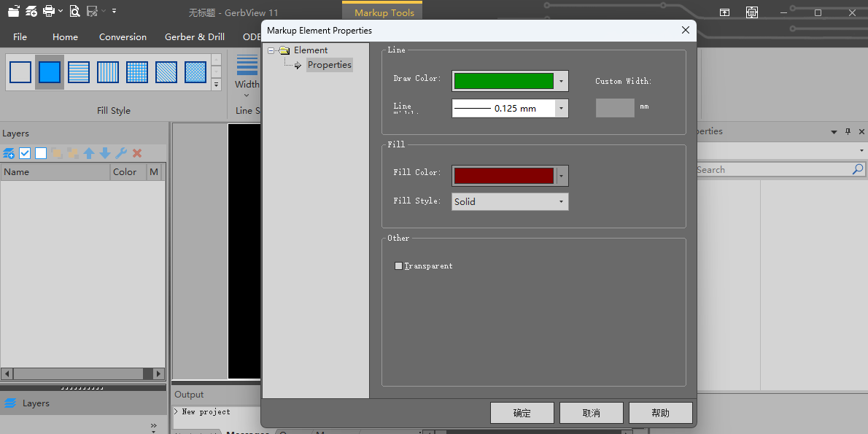Click the add layer icon in Layers panel

9,153
